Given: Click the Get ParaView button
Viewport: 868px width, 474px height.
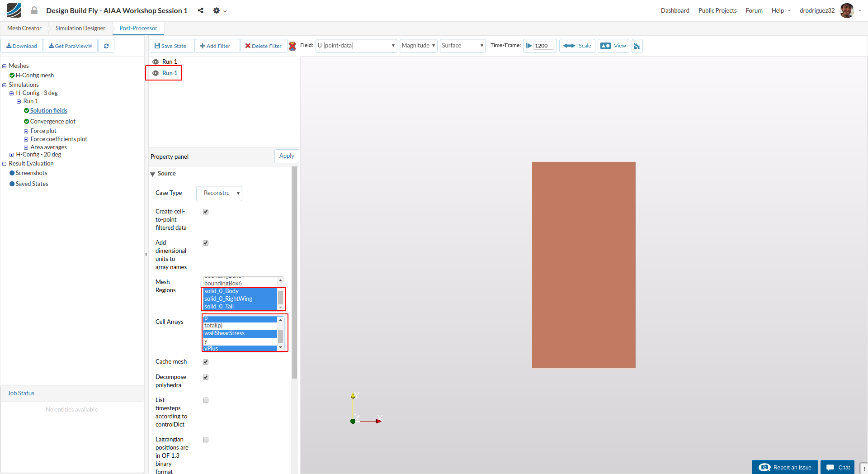Looking at the screenshot, I should [x=70, y=46].
